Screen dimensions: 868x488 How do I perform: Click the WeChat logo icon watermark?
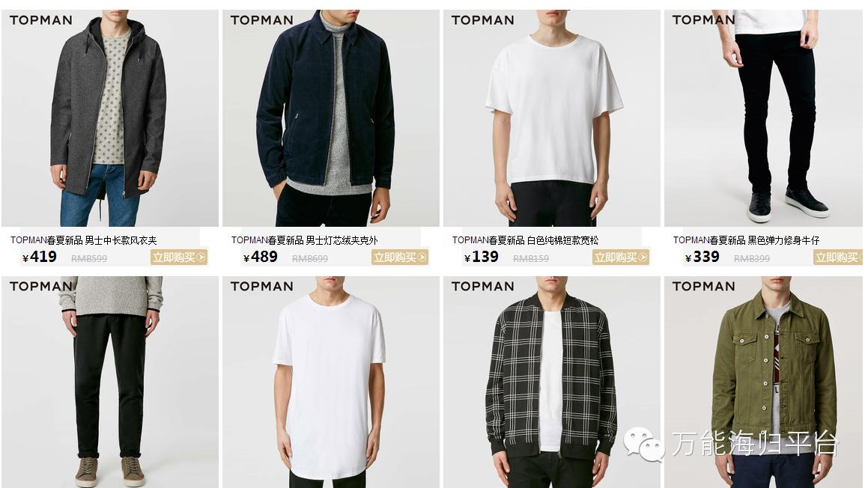coord(644,443)
